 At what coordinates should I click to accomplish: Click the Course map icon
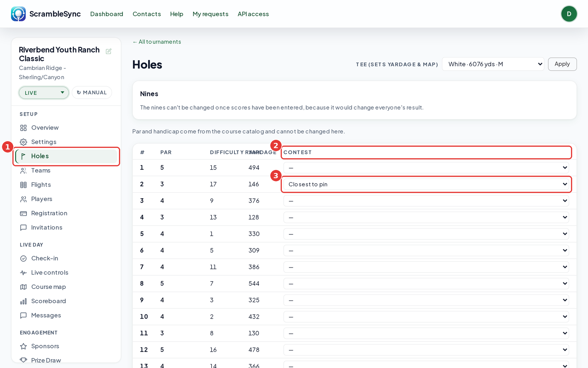coord(24,287)
